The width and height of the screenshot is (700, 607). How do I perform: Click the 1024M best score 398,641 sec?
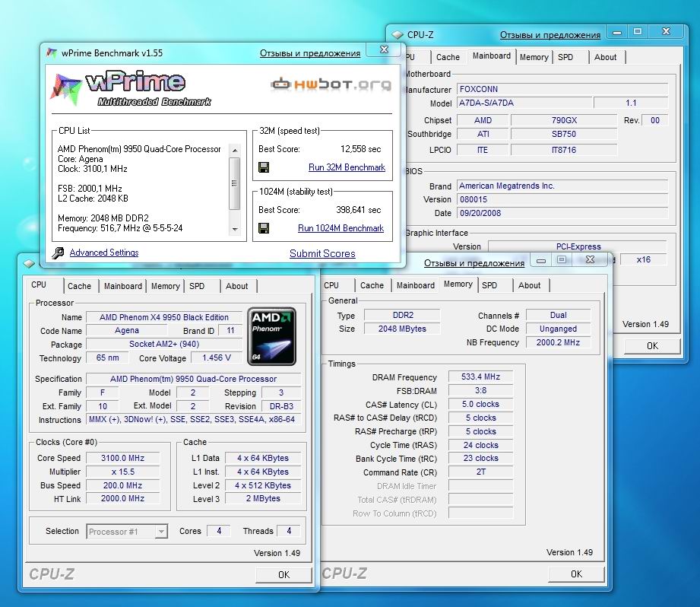tap(359, 210)
